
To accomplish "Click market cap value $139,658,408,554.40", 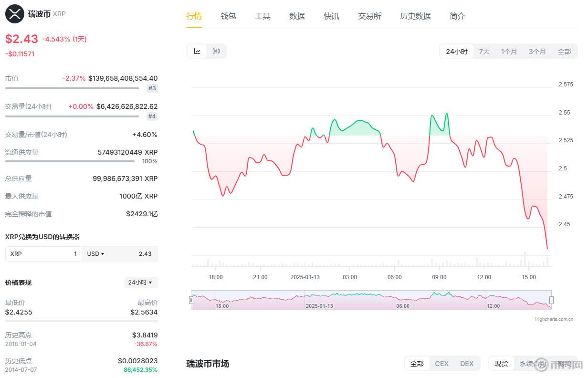I will 123,78.
